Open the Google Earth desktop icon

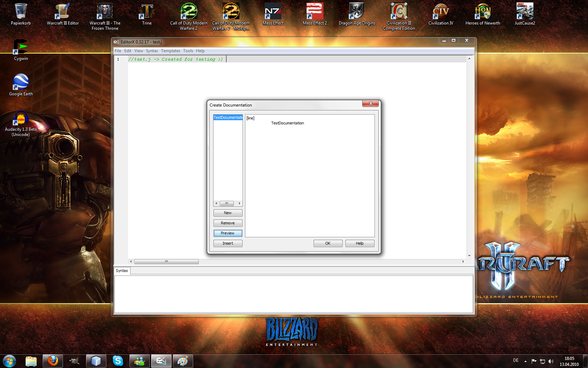click(21, 85)
